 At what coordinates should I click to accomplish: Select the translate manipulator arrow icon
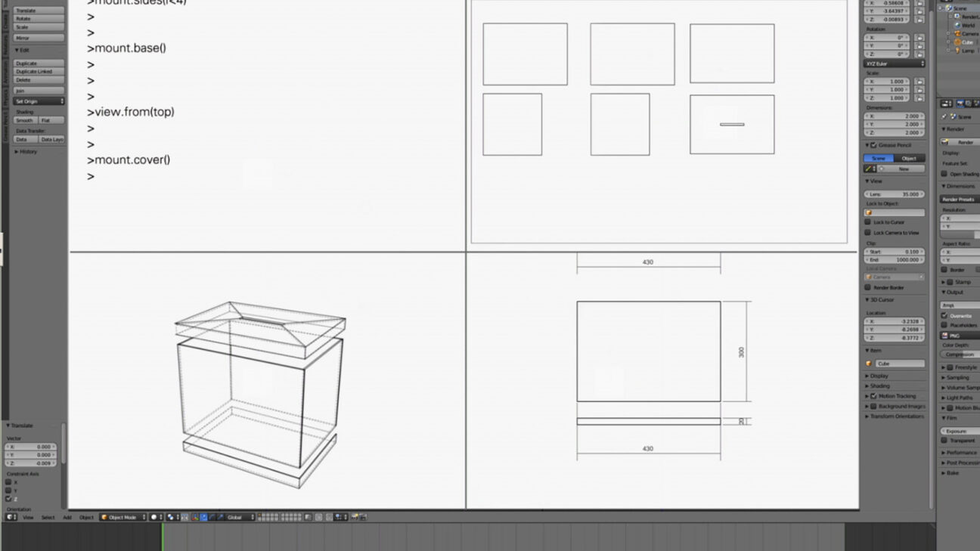click(x=204, y=517)
